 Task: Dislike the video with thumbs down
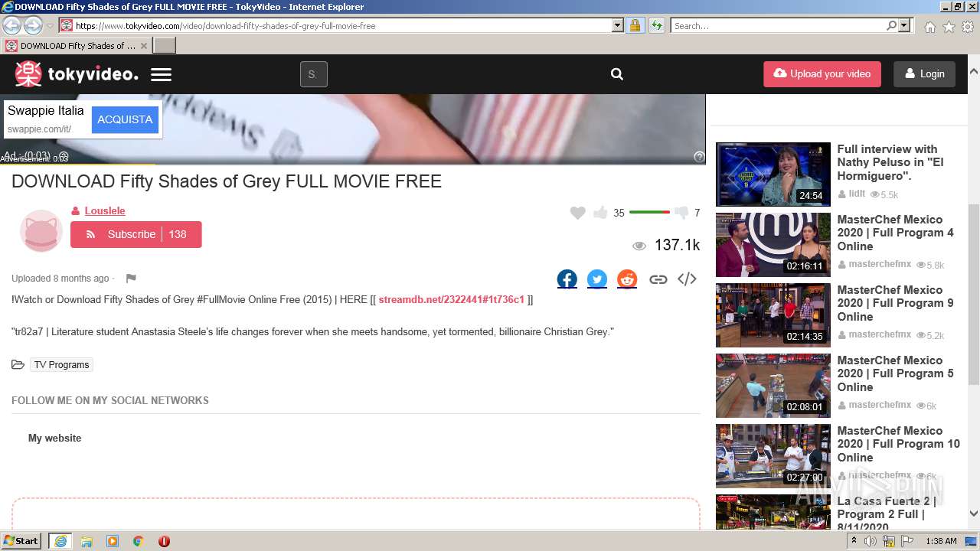(x=681, y=213)
